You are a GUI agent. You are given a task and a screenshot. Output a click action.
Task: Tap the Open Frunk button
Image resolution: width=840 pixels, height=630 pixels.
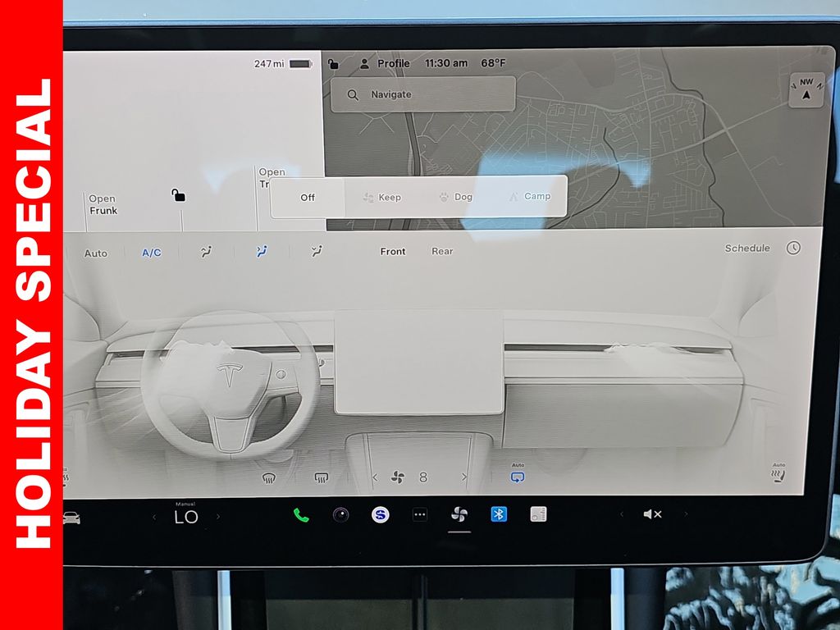click(x=103, y=204)
